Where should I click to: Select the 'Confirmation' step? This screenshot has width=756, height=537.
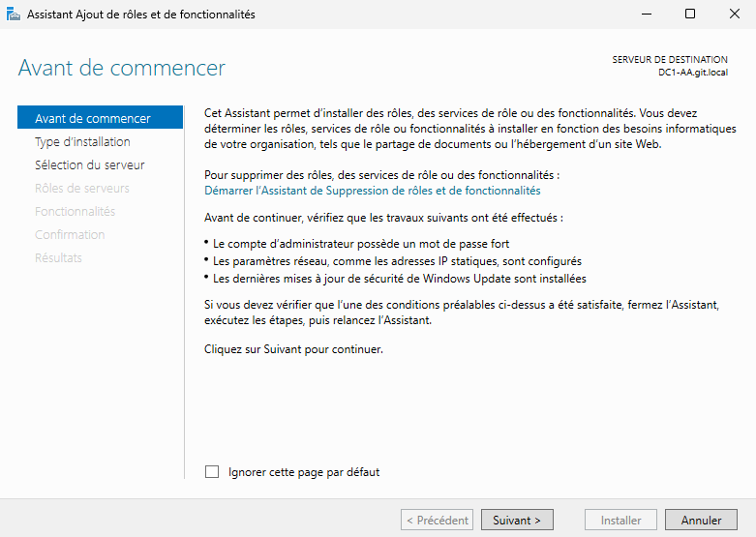click(70, 234)
